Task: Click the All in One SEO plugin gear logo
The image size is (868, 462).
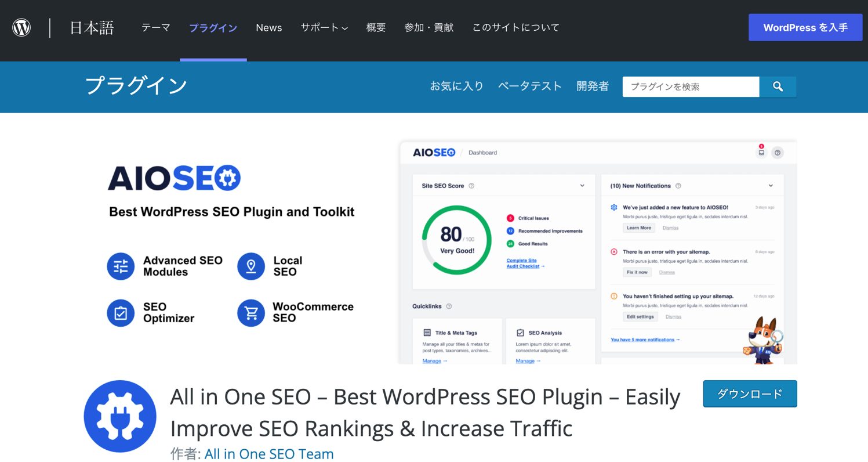Action: [x=119, y=416]
